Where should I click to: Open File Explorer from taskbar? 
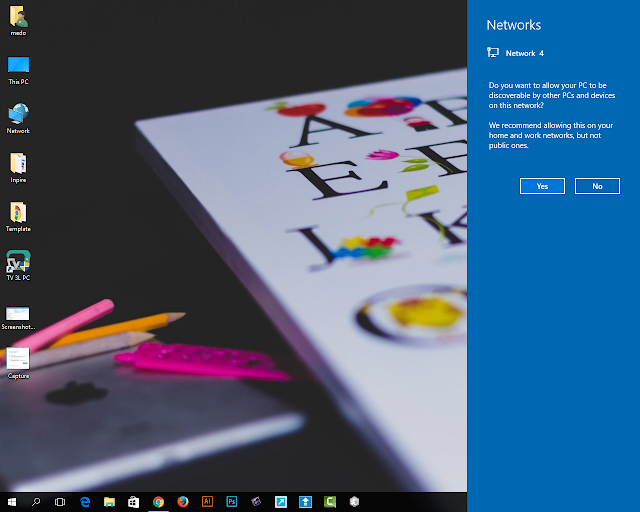[x=109, y=502]
